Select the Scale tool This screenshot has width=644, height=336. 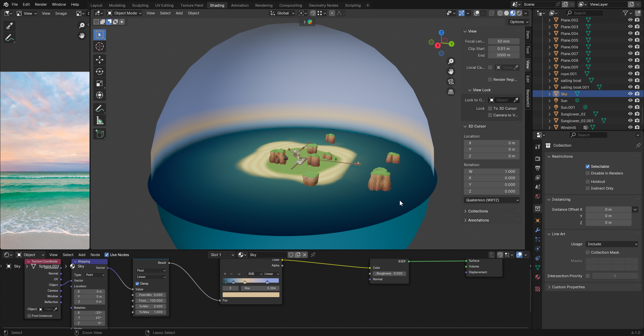pos(100,83)
